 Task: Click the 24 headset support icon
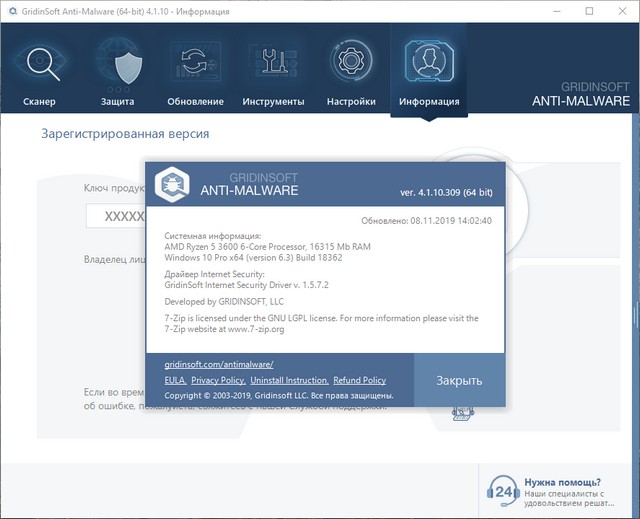503,491
